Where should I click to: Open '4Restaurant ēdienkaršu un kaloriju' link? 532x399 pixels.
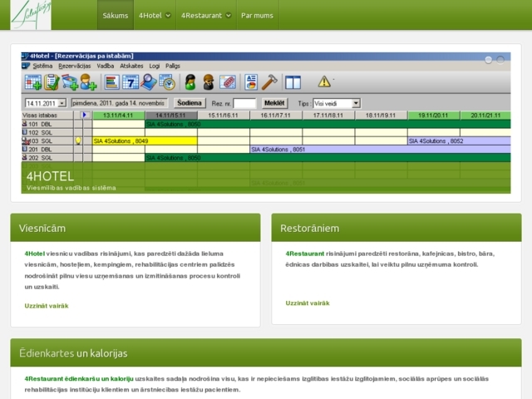[x=79, y=379]
